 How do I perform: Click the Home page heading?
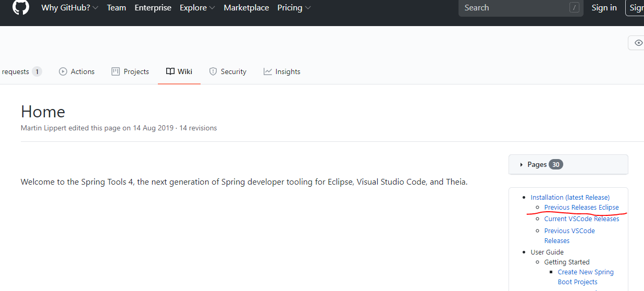click(x=43, y=112)
